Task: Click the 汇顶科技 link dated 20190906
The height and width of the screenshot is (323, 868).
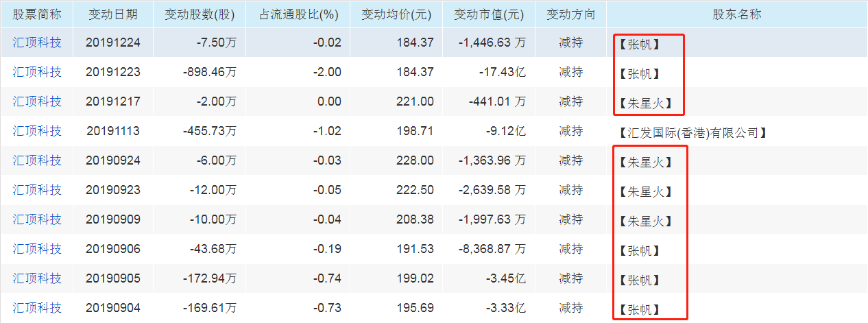Action: (x=37, y=249)
